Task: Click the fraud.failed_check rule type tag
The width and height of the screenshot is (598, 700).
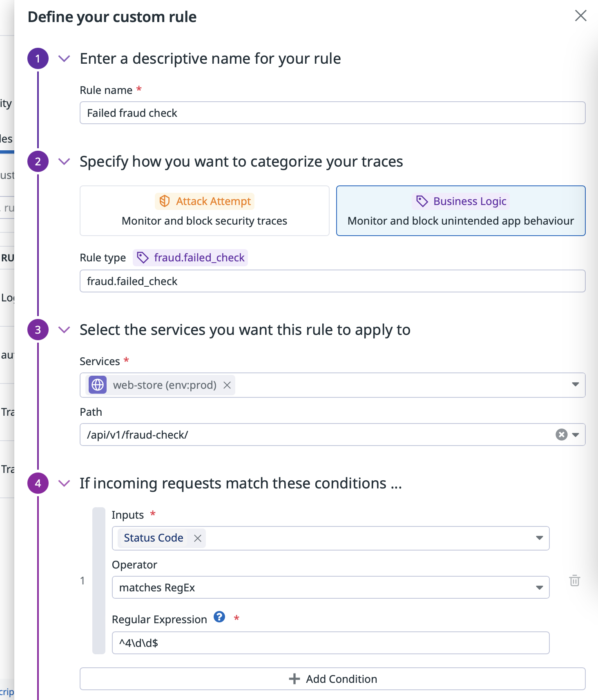Action: (x=190, y=258)
